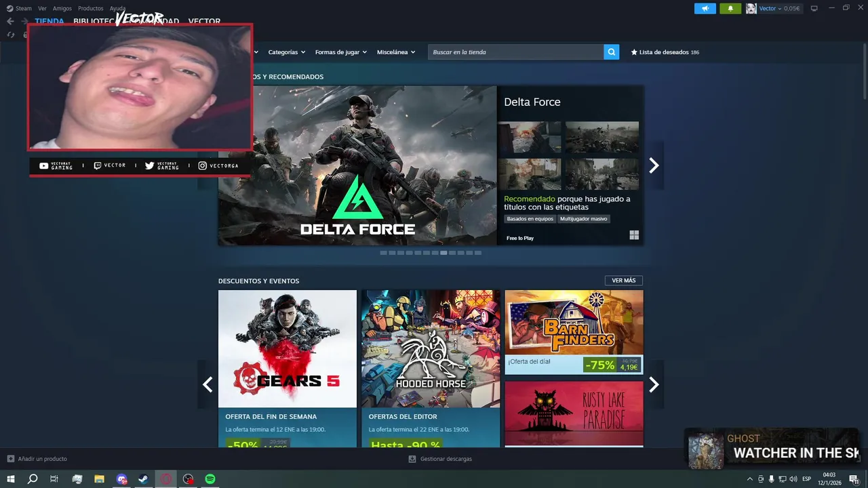Open the Windows Start menu
868x488 pixels.
(x=11, y=479)
